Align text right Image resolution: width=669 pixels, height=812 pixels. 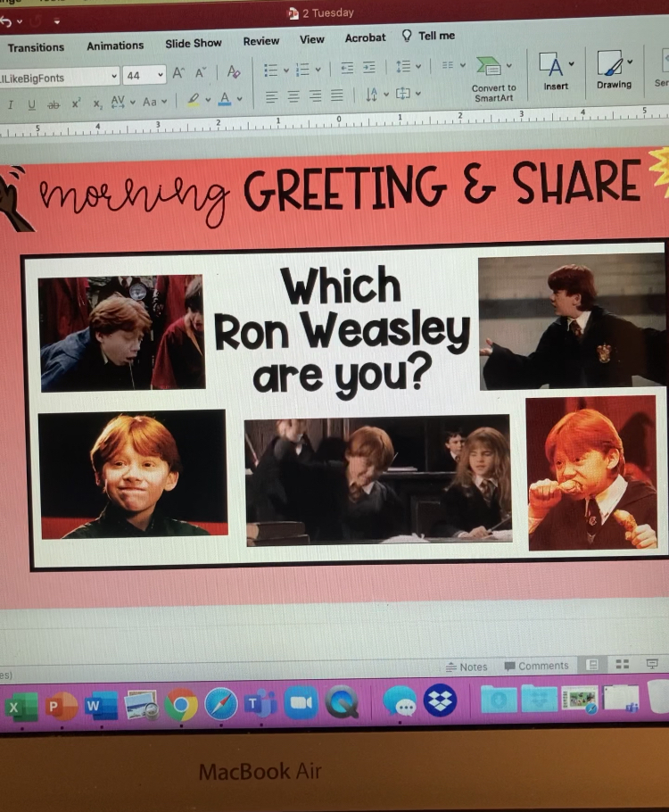(315, 95)
